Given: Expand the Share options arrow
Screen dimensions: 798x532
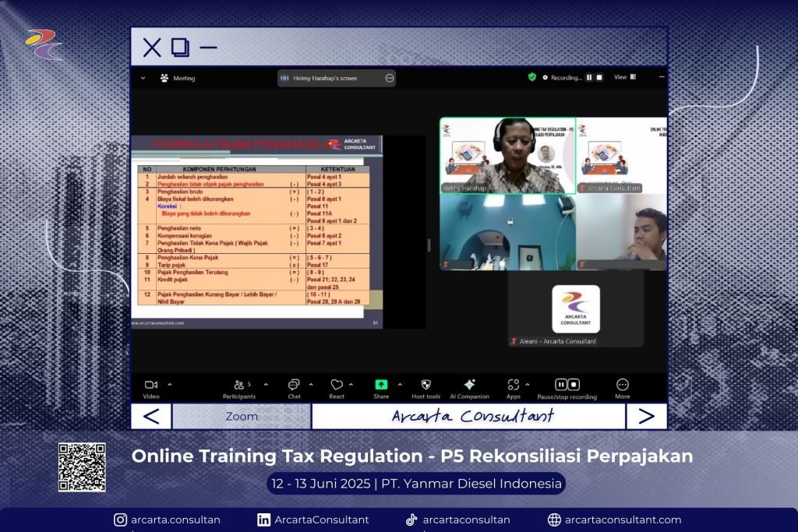Looking at the screenshot, I should pos(401,384).
